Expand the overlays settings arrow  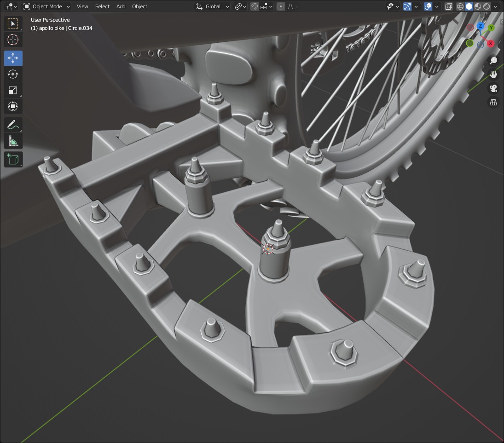coord(437,6)
